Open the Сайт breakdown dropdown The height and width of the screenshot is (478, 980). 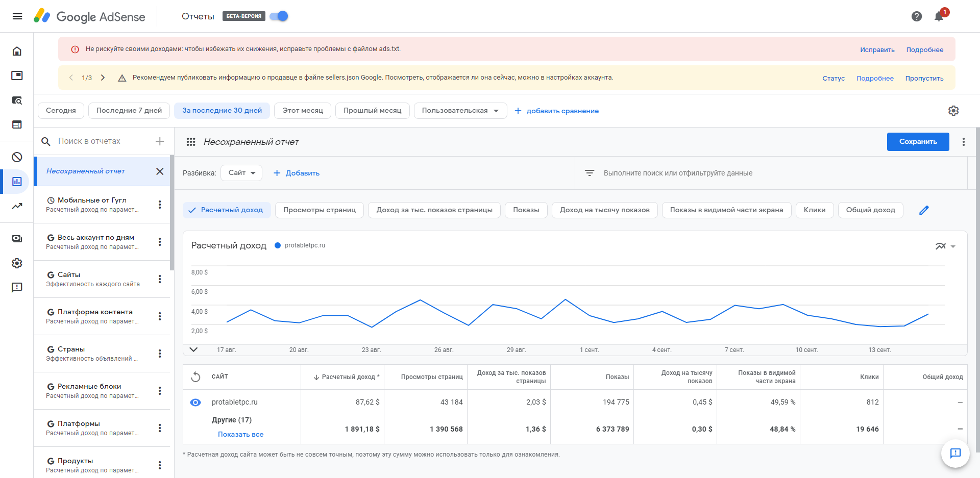241,173
